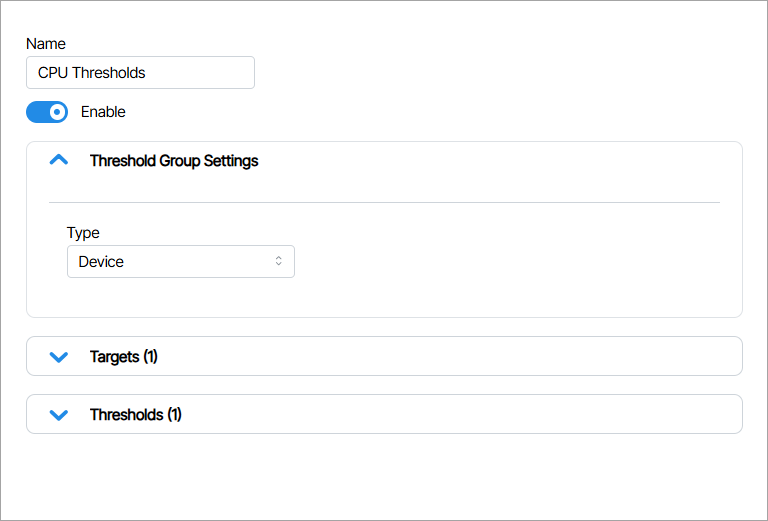The height and width of the screenshot is (521, 768).
Task: Click the empty right side of the Thresholds row
Action: [x=600, y=414]
